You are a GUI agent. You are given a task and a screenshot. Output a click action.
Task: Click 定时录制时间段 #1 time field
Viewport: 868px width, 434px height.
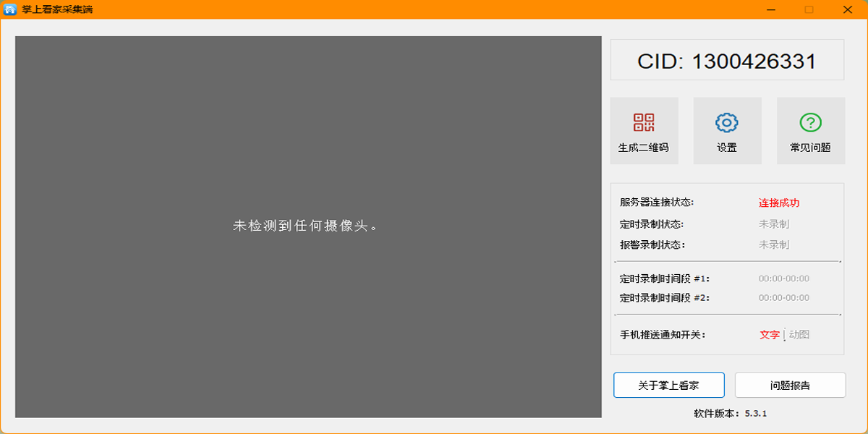click(783, 278)
